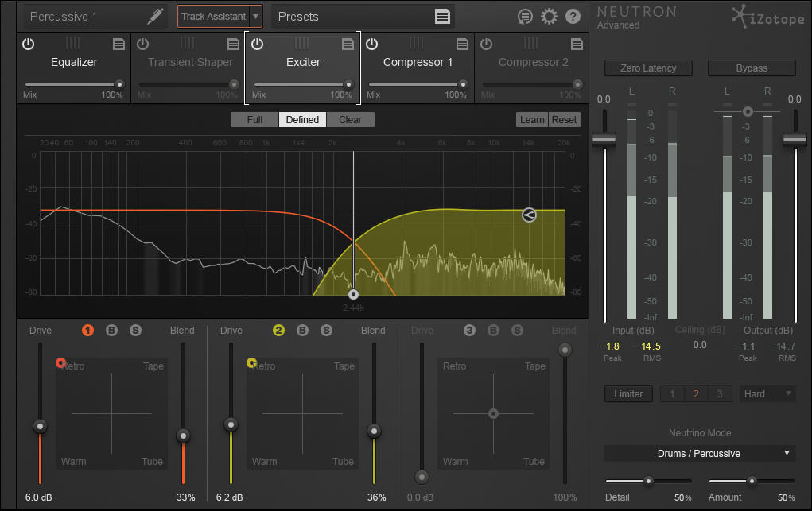Screen dimensions: 812x511
Task: Bypass band 3 with B button
Action: pyautogui.click(x=493, y=331)
